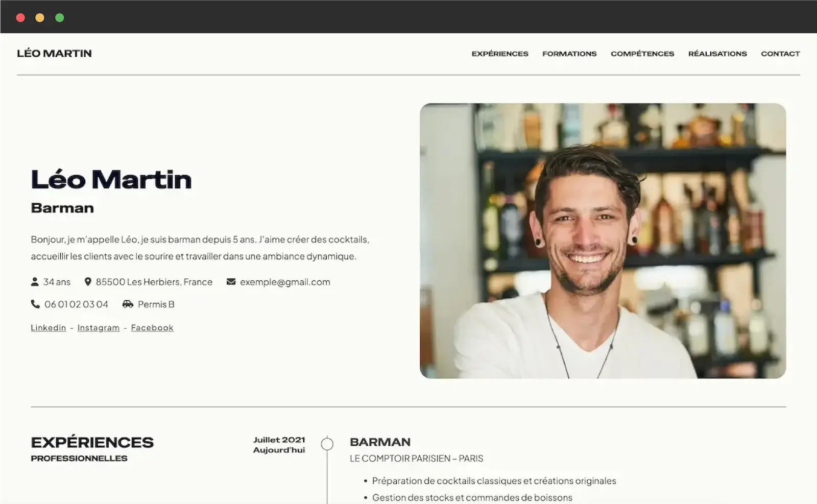
Task: Click the exemple@gmail.com email address
Action: point(285,282)
